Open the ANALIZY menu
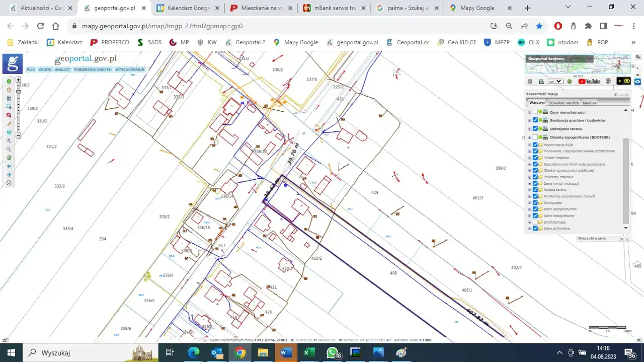The height and width of the screenshot is (362, 644). pyautogui.click(x=62, y=69)
